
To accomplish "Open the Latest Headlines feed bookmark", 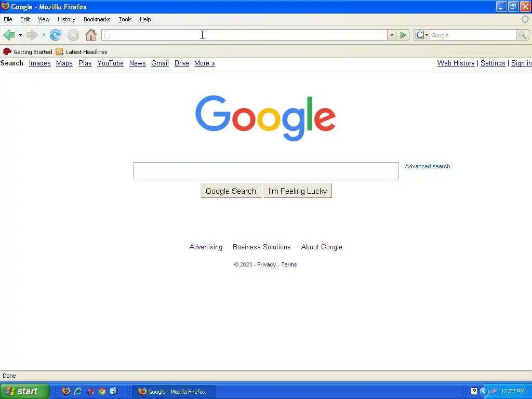I will tap(82, 52).
